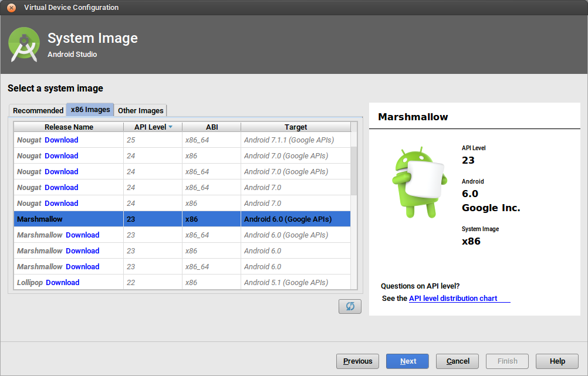588x376 pixels.
Task: Download the Lollipop Android 5.1 image
Action: (62, 282)
